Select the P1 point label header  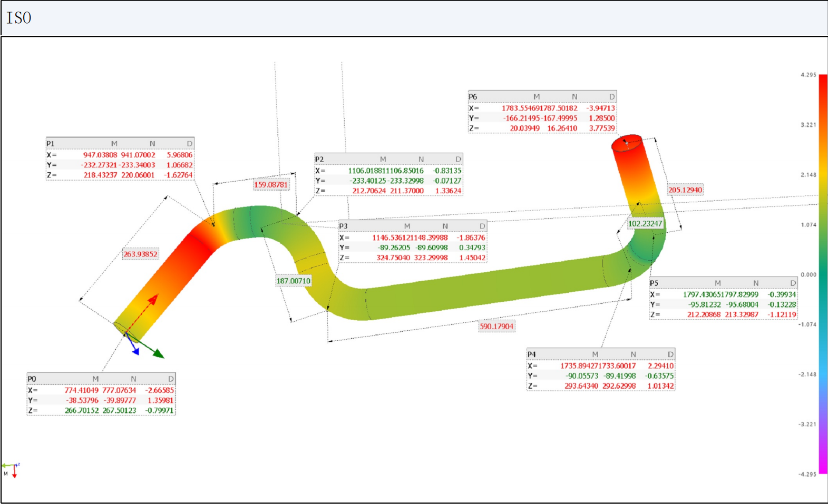point(120,143)
